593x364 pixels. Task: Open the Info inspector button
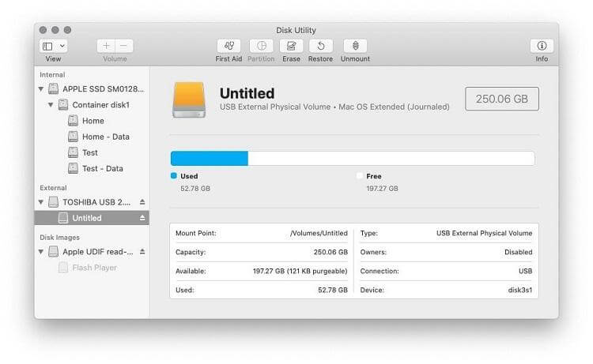542,47
